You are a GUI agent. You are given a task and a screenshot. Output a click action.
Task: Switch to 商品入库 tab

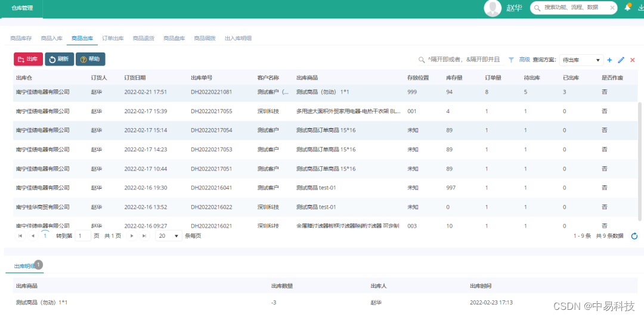pos(52,38)
